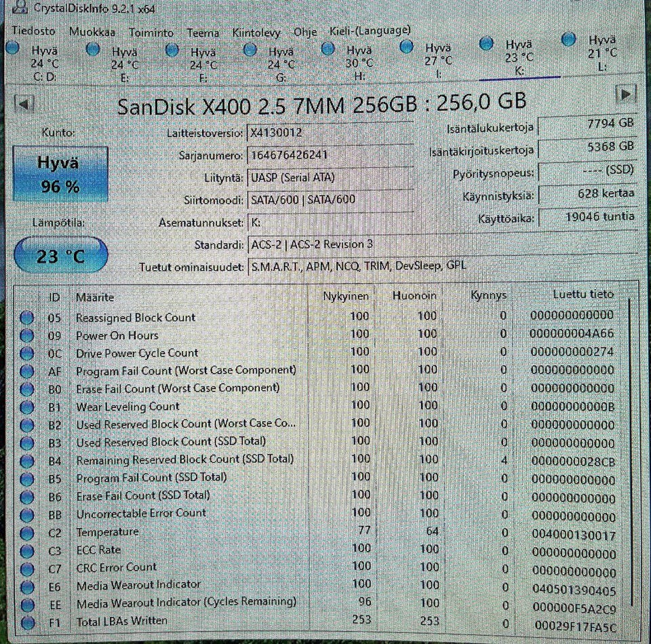Image resolution: width=651 pixels, height=644 pixels.
Task: Select the C: D: drive status circle
Action: click(13, 48)
